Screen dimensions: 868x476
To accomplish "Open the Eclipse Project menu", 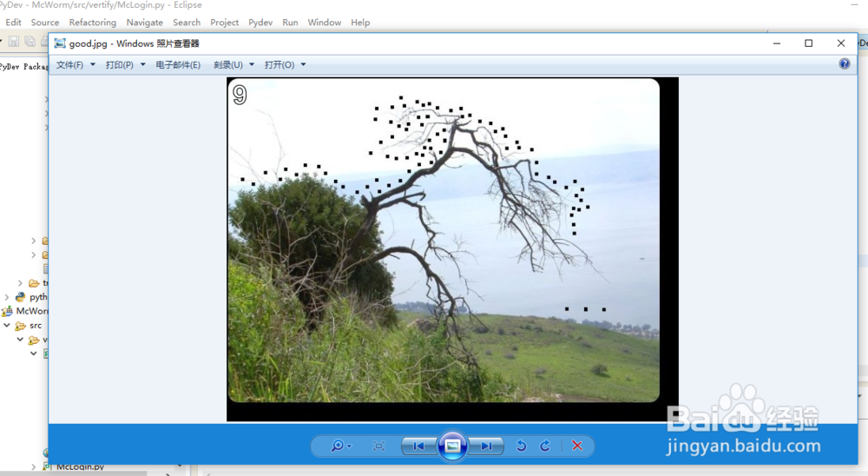I will click(224, 23).
